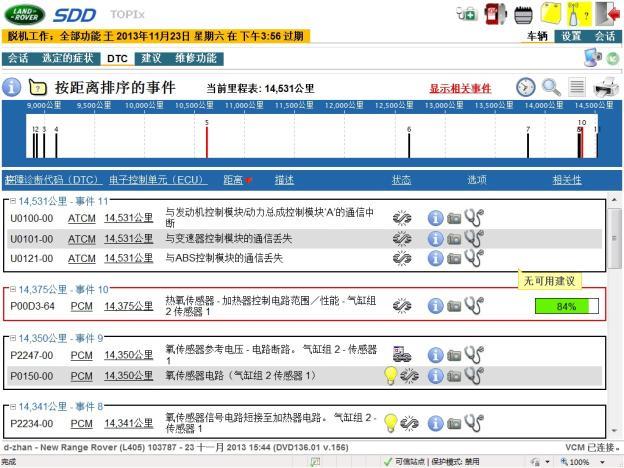Click the Land Rover logo

[x=25, y=14]
